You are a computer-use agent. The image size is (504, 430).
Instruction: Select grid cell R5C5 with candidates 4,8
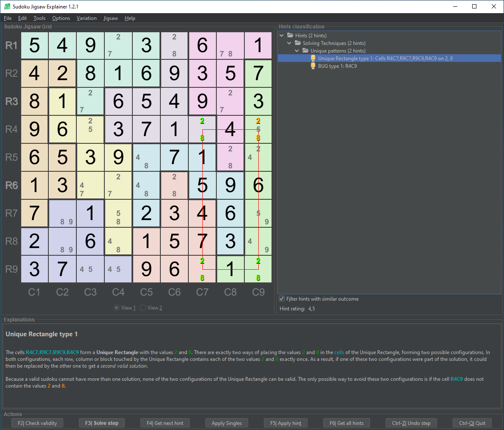point(146,157)
